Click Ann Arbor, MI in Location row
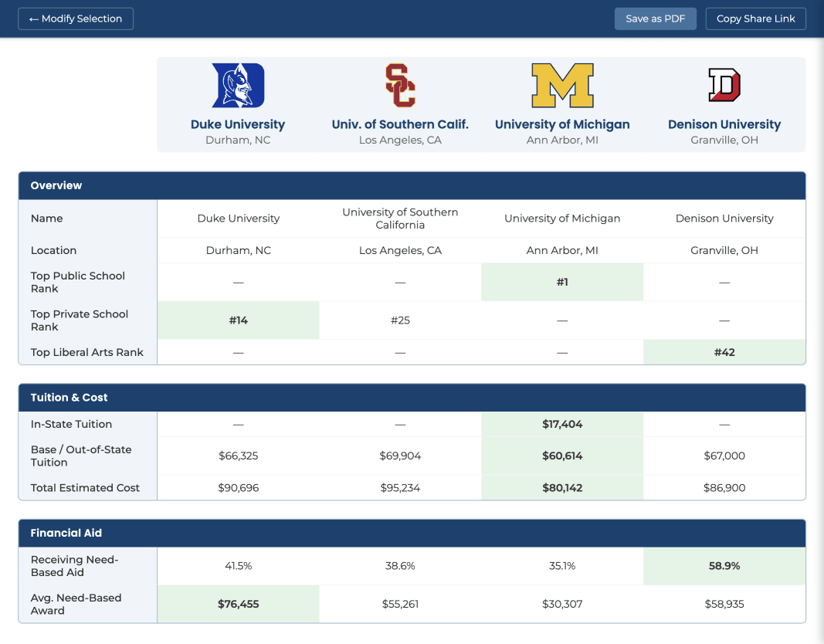824x644 pixels. (562, 250)
